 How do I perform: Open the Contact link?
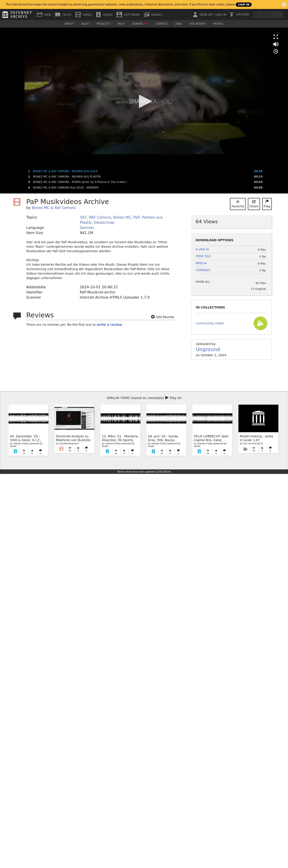point(161,24)
